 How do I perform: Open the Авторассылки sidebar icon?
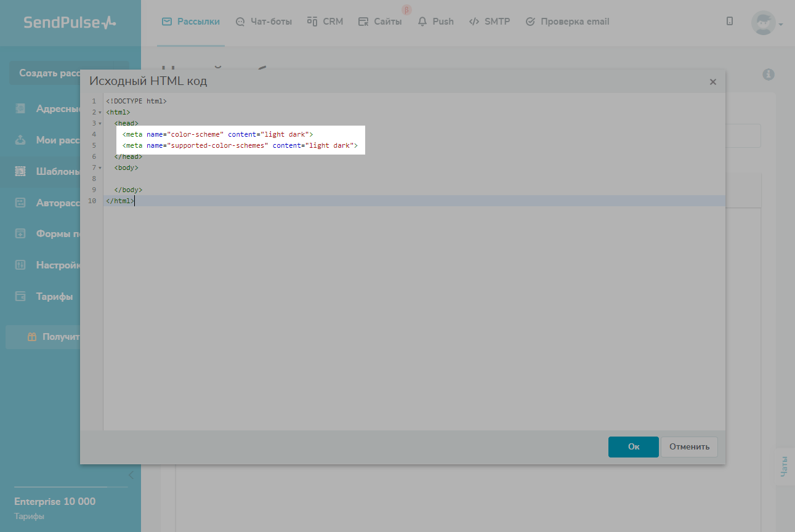pyautogui.click(x=20, y=203)
